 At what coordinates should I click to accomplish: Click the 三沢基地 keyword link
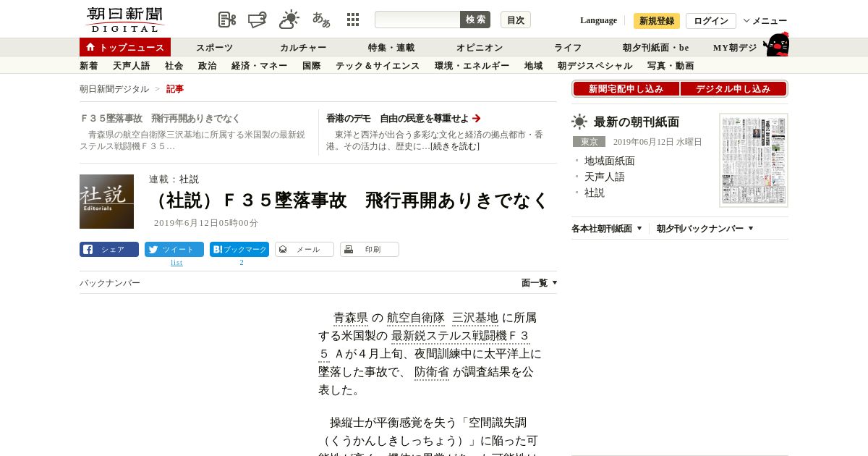tap(475, 318)
